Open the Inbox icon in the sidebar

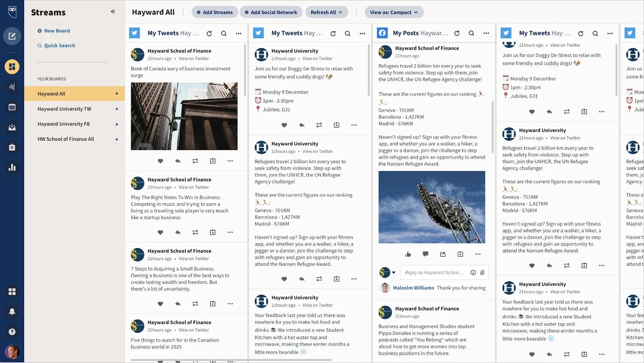pos(12,127)
